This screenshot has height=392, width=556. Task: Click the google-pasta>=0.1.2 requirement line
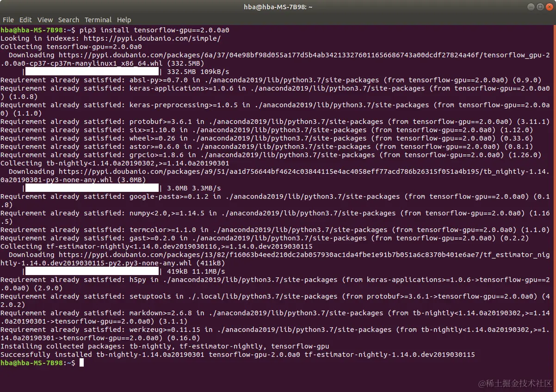(x=275, y=201)
